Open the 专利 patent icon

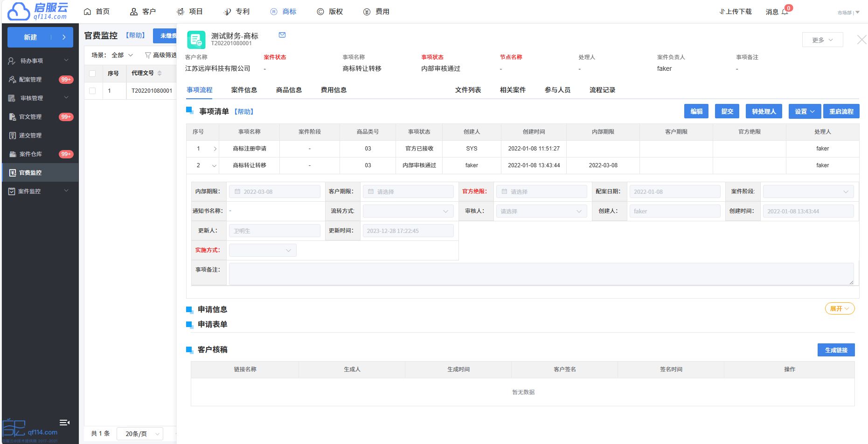[x=227, y=12]
